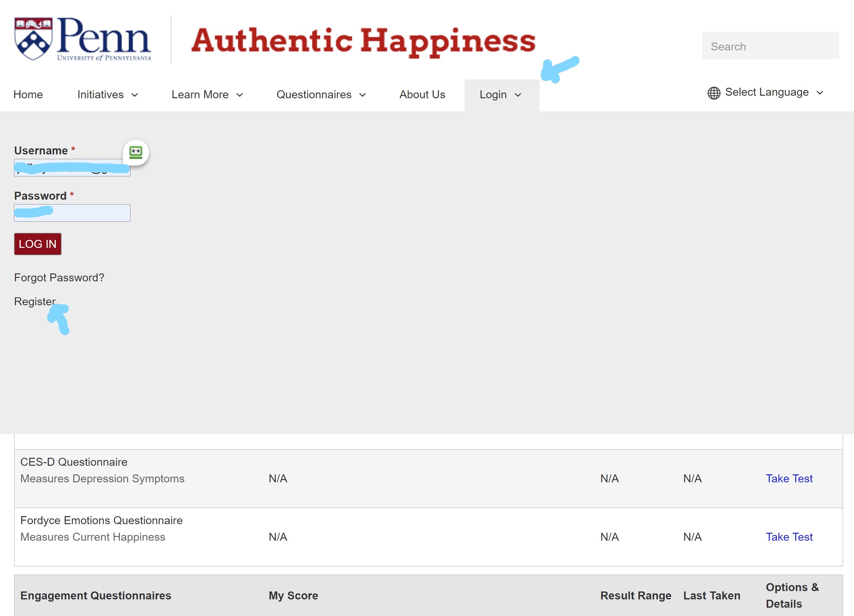Click the Measures Current Happiness text
This screenshot has width=854, height=616.
[x=92, y=537]
